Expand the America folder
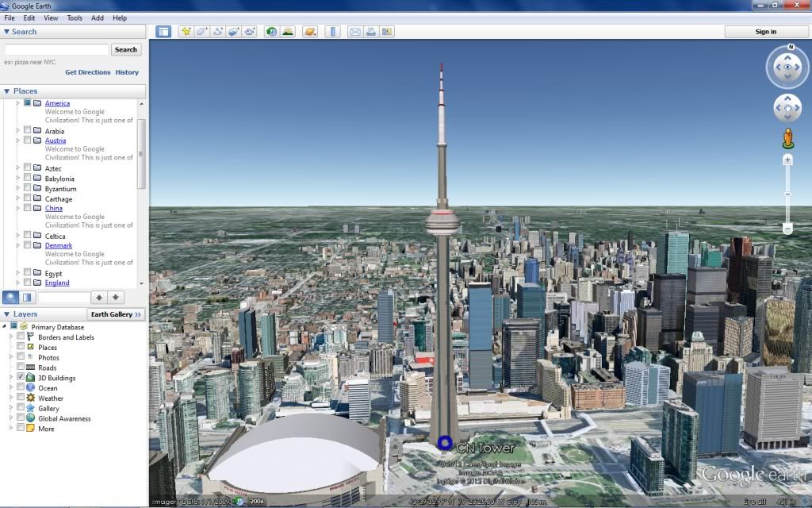This screenshot has height=508, width=812. [17, 103]
